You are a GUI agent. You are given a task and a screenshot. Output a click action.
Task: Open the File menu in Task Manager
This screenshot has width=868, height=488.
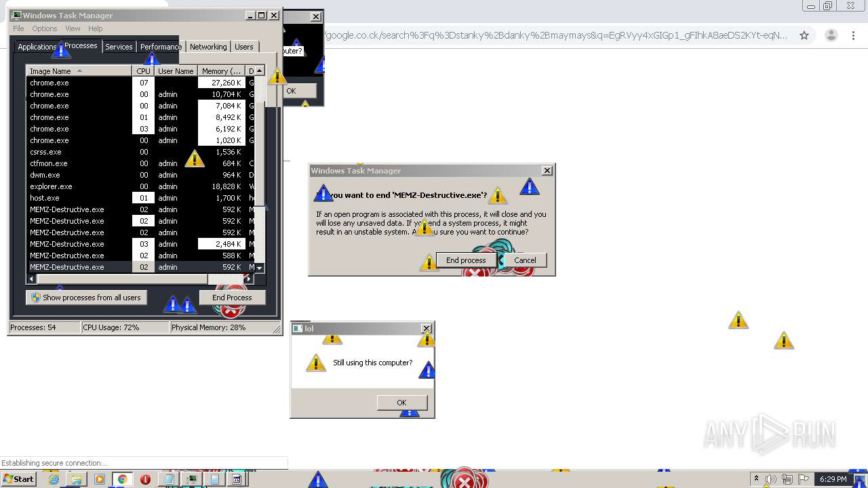click(x=18, y=28)
